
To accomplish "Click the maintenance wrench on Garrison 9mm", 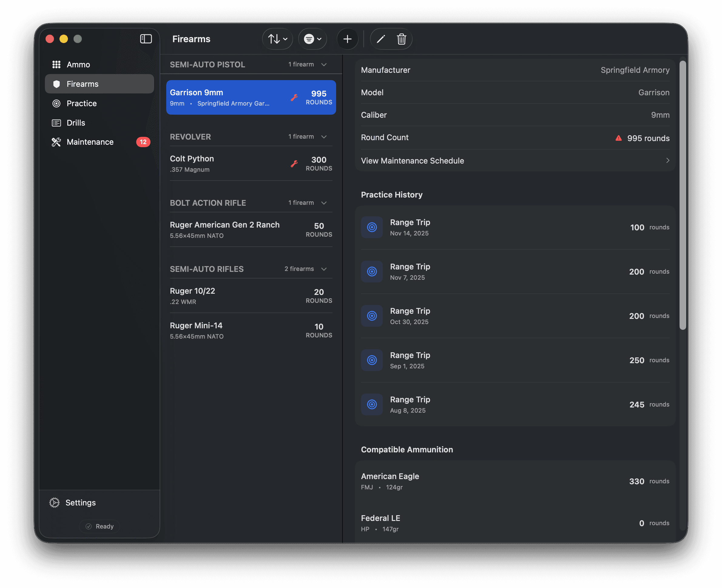I will click(x=294, y=98).
